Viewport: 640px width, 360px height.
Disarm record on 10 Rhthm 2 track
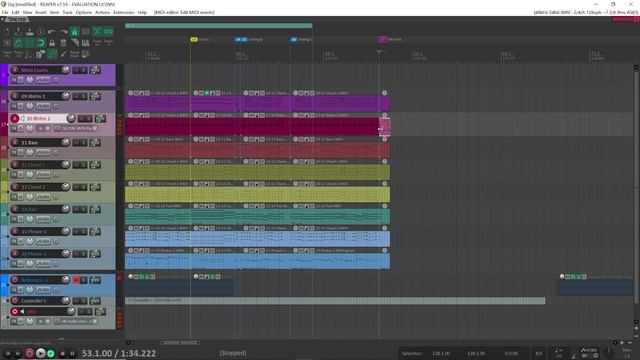(15, 118)
